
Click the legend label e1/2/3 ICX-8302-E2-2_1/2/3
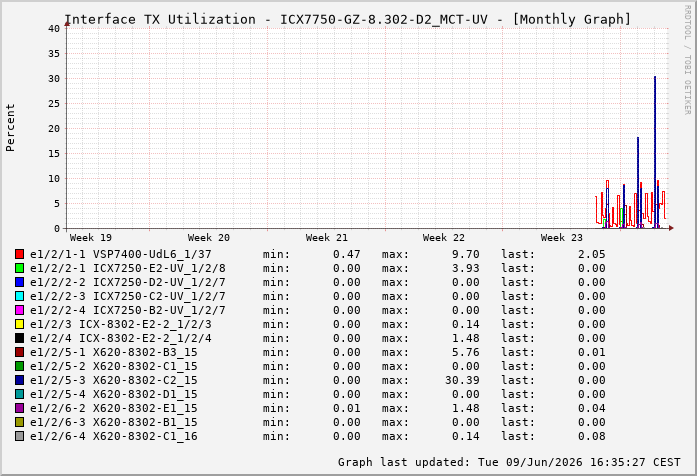click(x=120, y=324)
